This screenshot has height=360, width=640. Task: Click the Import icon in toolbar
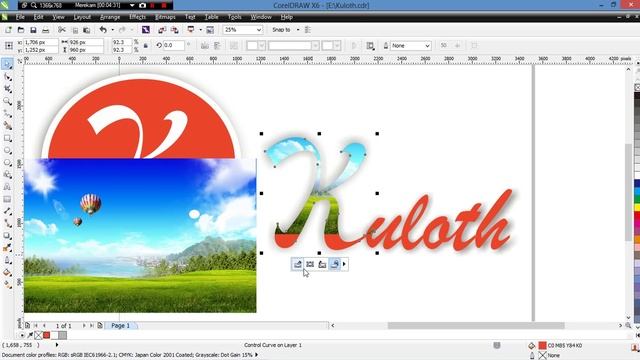[x=162, y=30]
